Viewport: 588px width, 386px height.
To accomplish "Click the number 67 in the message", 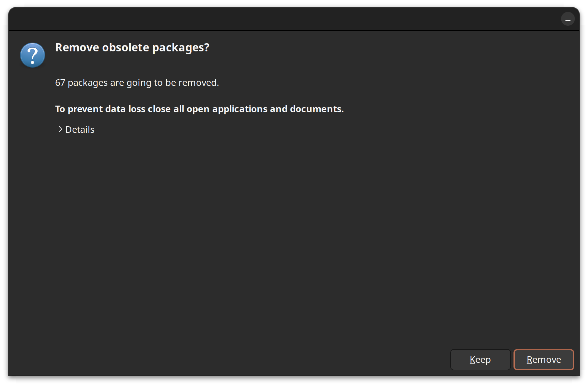I will (x=60, y=83).
